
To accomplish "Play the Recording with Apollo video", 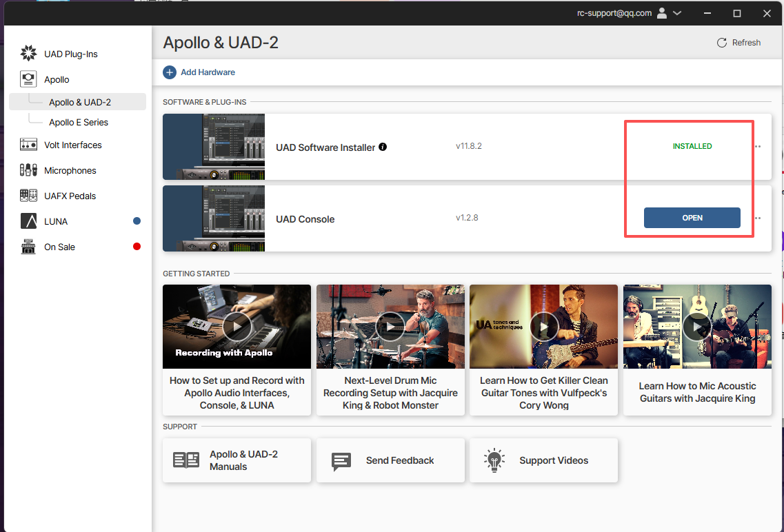I will tap(237, 326).
